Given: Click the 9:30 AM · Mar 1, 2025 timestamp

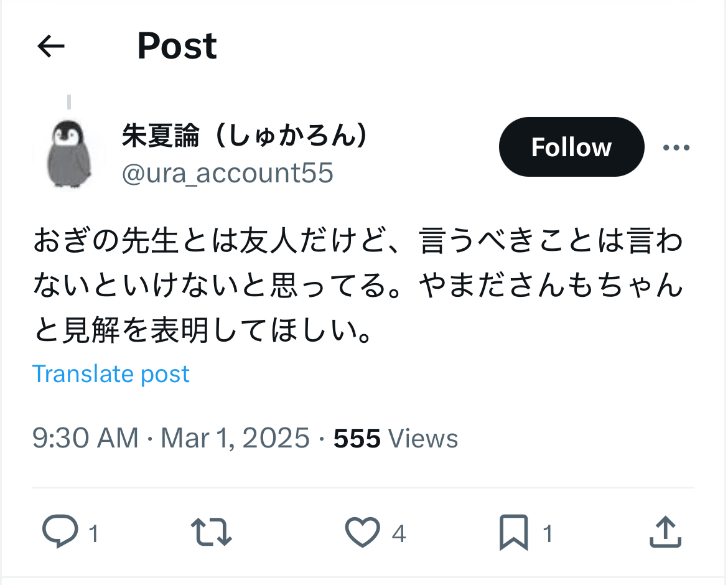Looking at the screenshot, I should (171, 438).
